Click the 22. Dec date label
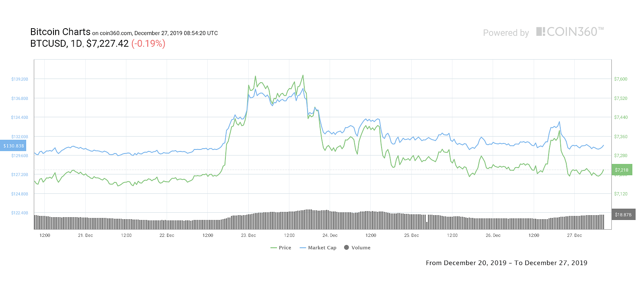 (167, 235)
